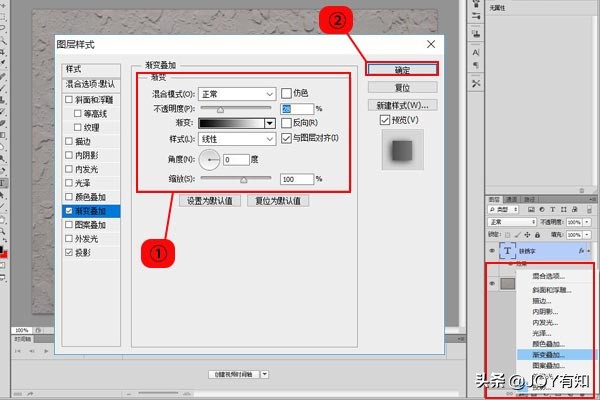Click the fx icon on text layer

coord(582,251)
